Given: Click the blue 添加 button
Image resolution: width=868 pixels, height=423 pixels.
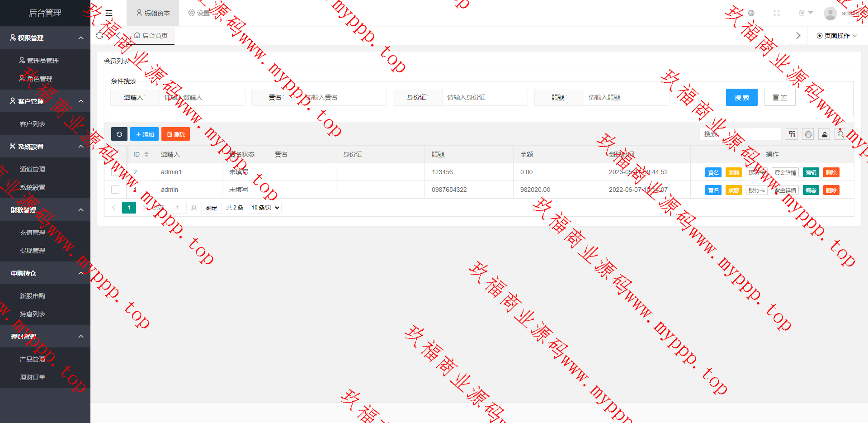Looking at the screenshot, I should (145, 134).
